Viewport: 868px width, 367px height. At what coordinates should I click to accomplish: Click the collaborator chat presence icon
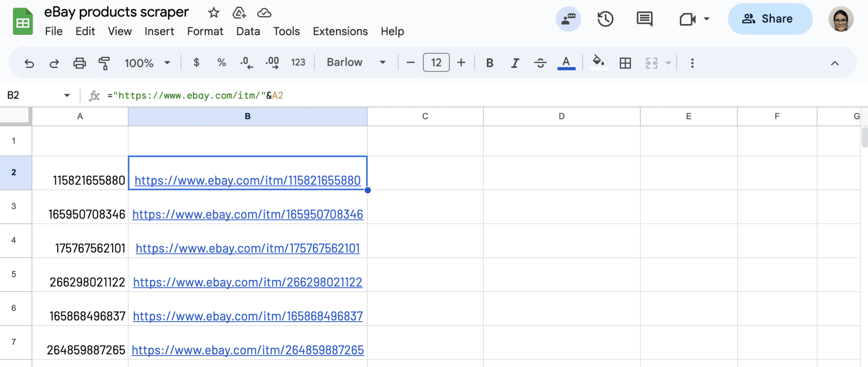coord(568,19)
